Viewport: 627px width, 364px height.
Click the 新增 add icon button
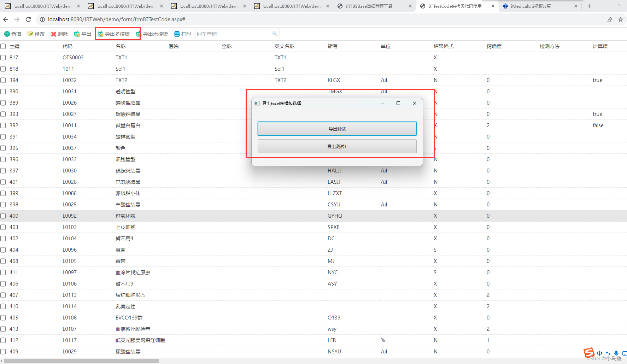(12, 34)
